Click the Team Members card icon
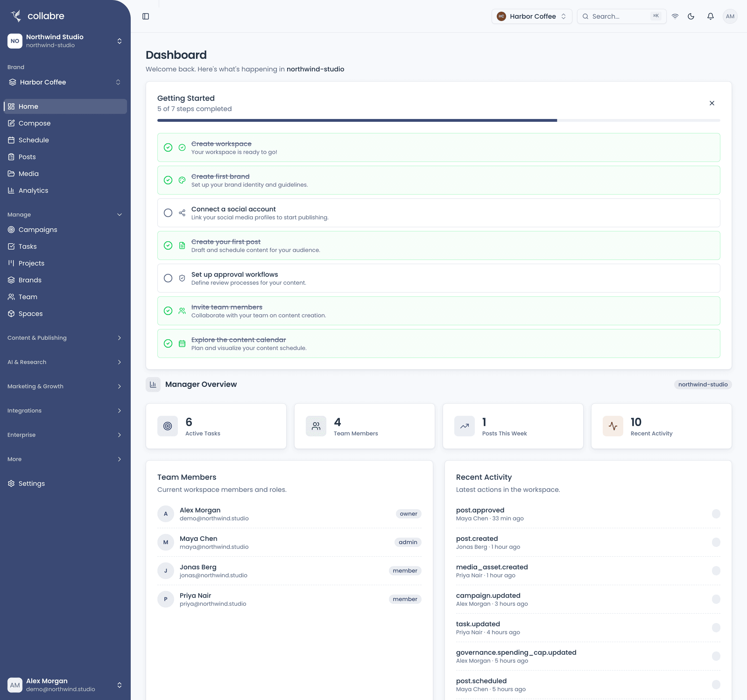Screen dimensions: 747x700 pos(316,426)
